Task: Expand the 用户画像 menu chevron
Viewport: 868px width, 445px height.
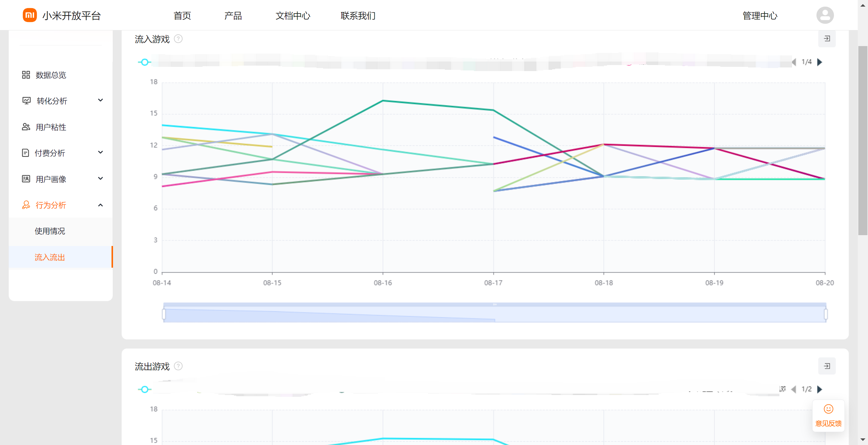Action: coord(100,179)
